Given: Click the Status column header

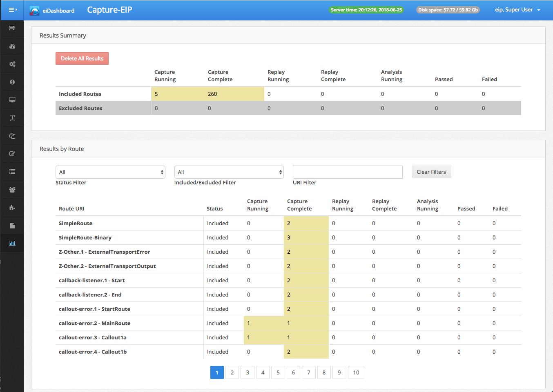Looking at the screenshot, I should (x=214, y=208).
